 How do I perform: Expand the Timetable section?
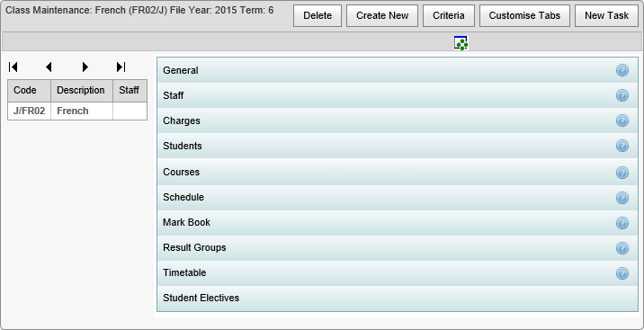pyautogui.click(x=398, y=273)
